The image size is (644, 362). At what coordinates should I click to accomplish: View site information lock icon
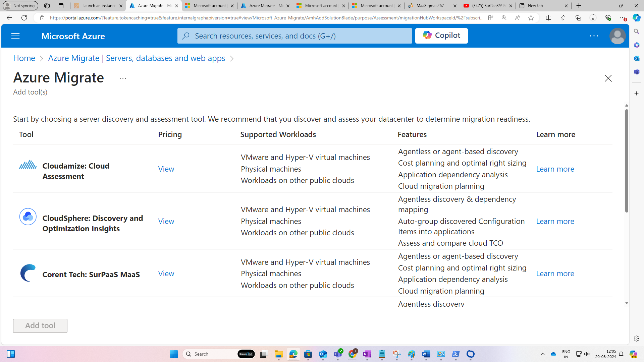point(42,18)
